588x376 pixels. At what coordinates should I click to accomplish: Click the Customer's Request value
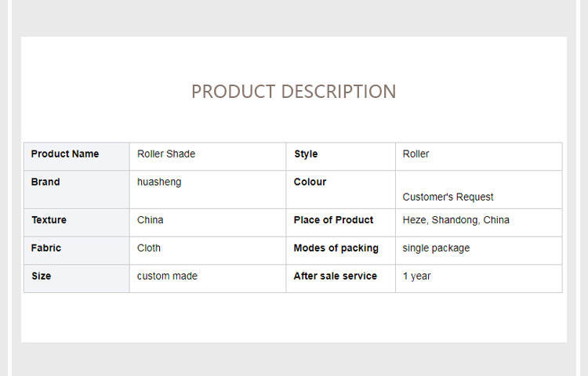[448, 197]
